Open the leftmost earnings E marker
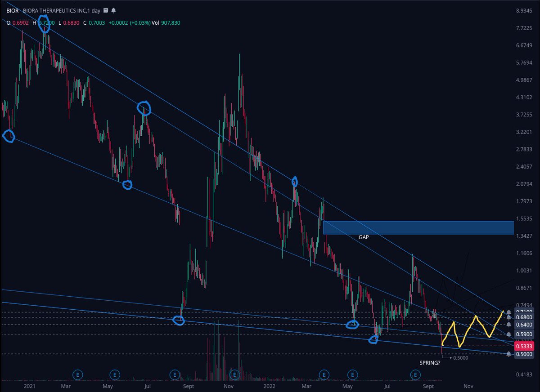This screenshot has width=540, height=392. [x=78, y=374]
